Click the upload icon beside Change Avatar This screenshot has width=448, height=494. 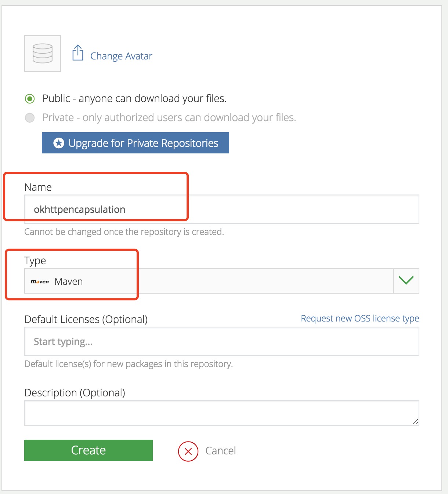[x=78, y=53]
